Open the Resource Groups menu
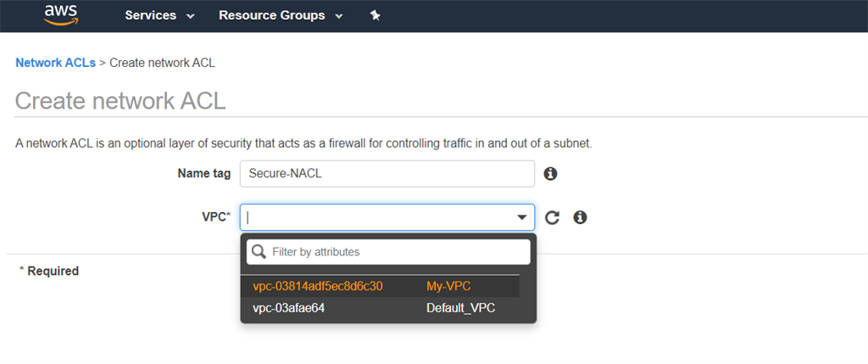 [x=271, y=15]
